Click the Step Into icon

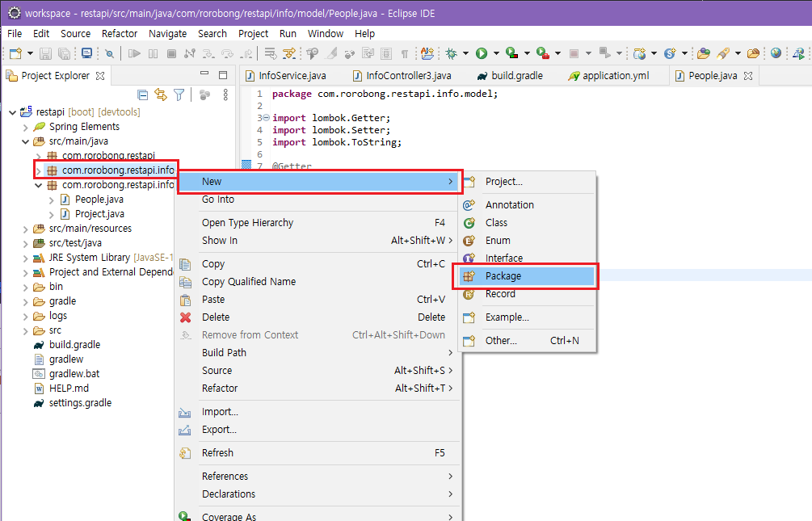click(x=208, y=53)
